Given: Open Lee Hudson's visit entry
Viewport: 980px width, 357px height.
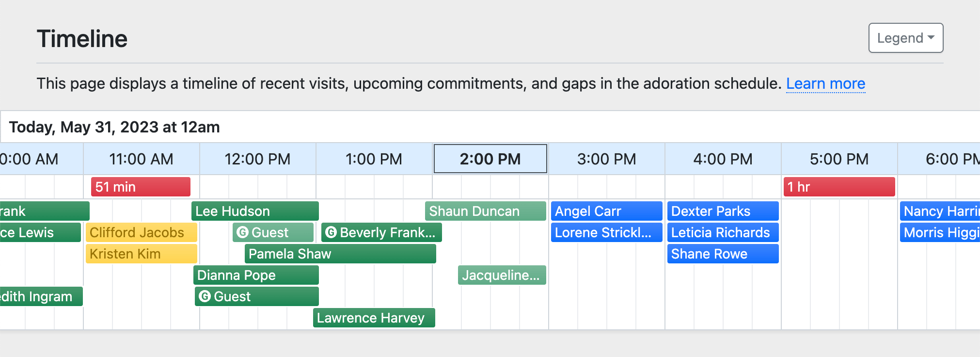Looking at the screenshot, I should pos(255,211).
